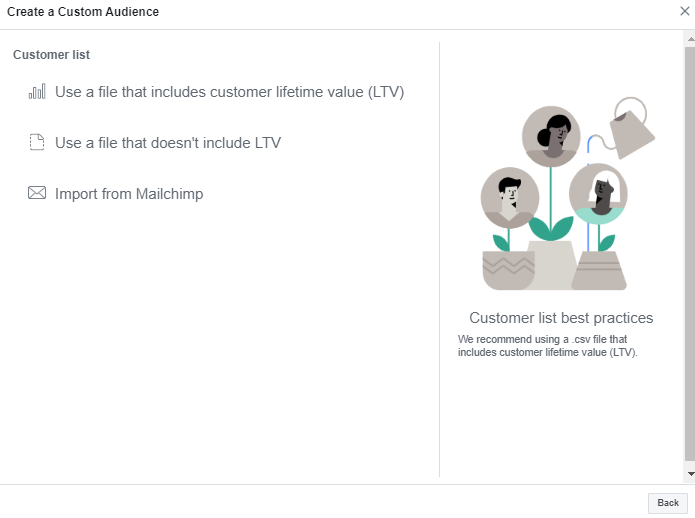This screenshot has width=695, height=518.
Task: Click the vertical scrollbar track
Action: [689, 250]
